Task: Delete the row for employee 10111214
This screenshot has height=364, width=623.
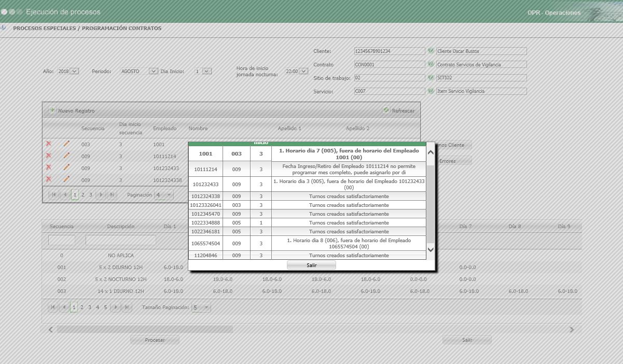Action: 49,156
